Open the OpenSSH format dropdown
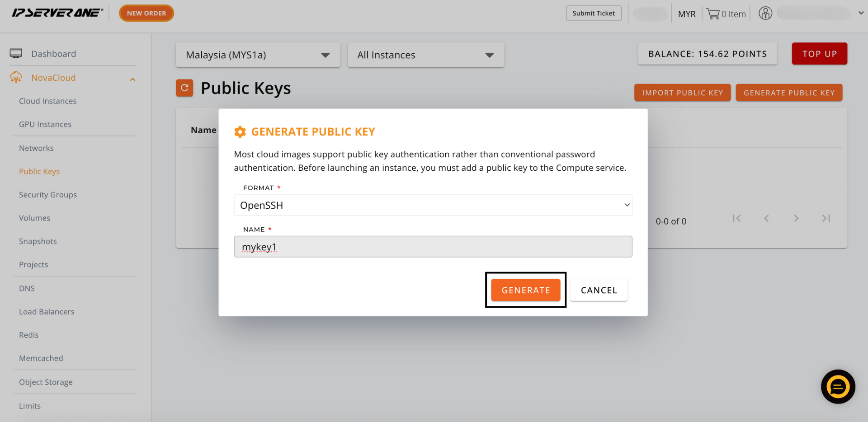The image size is (868, 422). pyautogui.click(x=433, y=205)
